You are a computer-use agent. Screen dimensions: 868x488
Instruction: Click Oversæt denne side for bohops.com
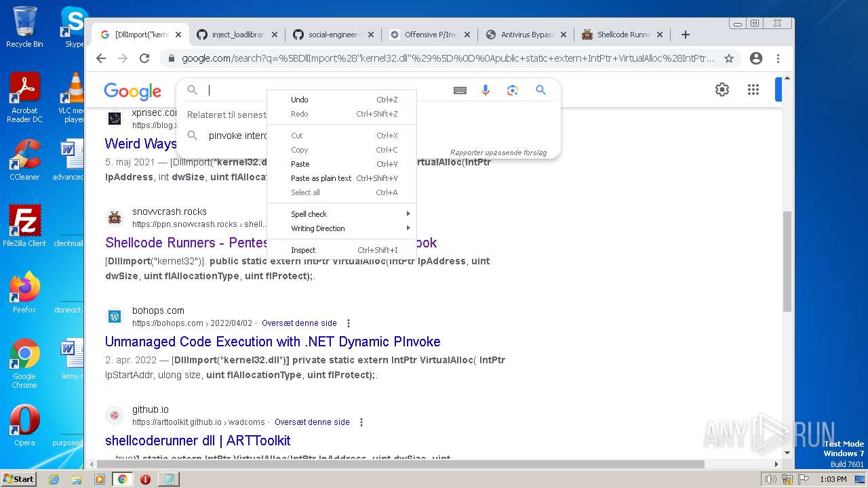299,323
